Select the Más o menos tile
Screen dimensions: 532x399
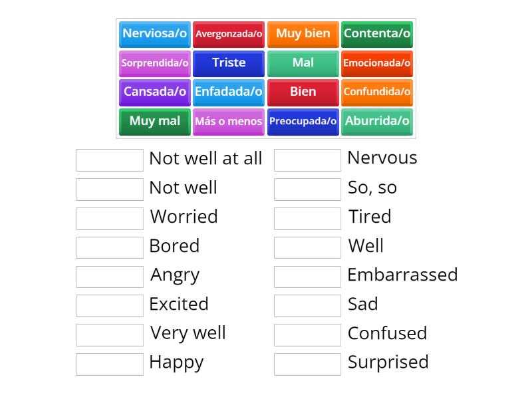coord(229,122)
